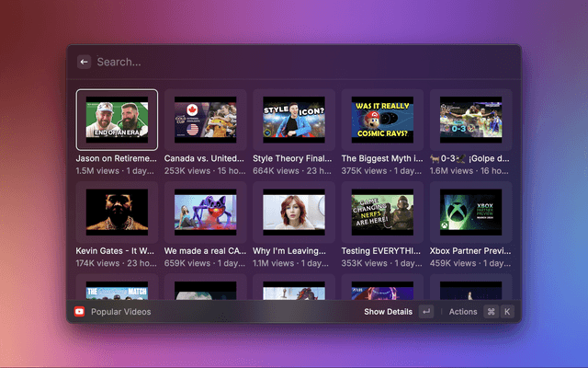Viewport: 588px width, 368px height.
Task: Click the Command key icon
Action: 491,312
